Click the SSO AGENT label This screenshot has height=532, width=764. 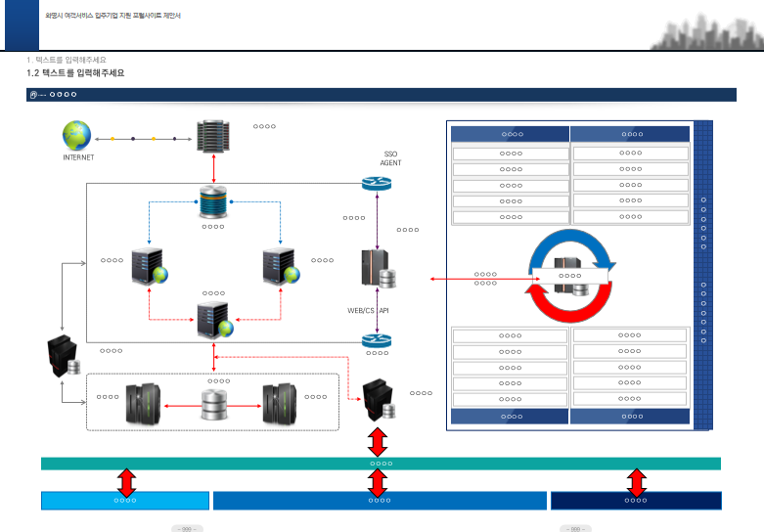pyautogui.click(x=390, y=158)
